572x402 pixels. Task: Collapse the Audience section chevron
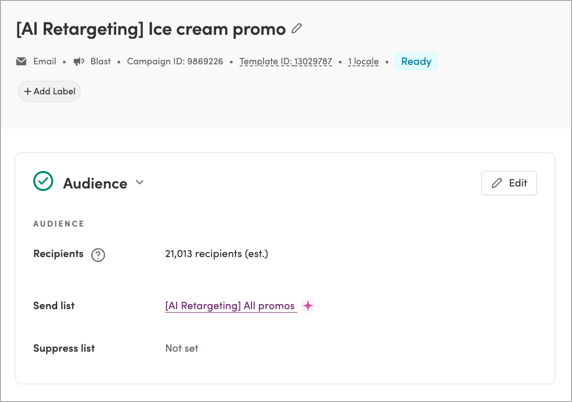[140, 182]
